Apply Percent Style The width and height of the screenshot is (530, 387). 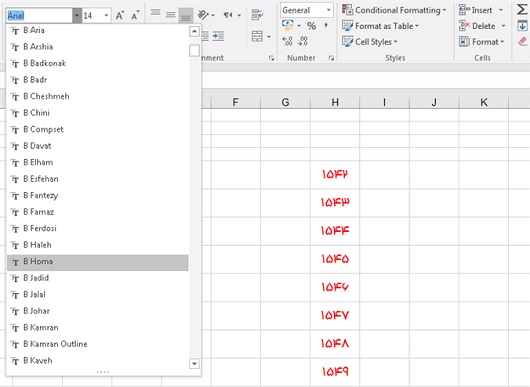tap(311, 26)
